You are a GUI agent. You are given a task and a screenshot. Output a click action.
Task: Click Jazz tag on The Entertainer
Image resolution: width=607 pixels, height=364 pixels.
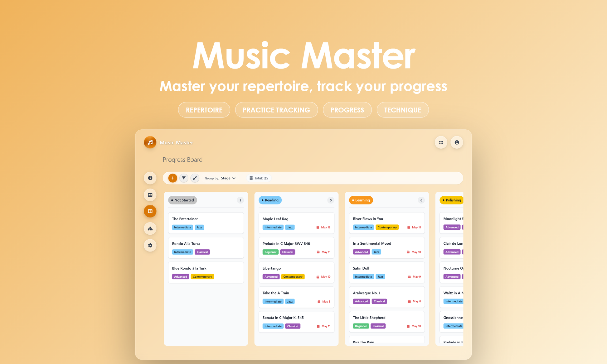(x=199, y=228)
